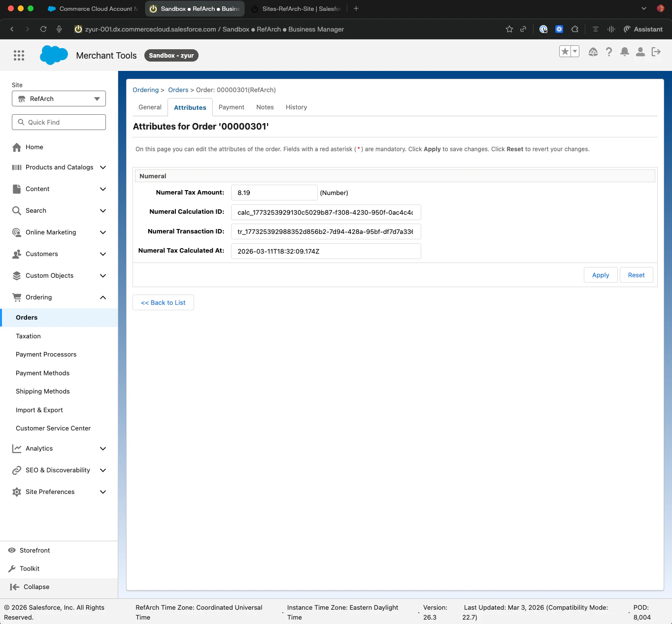672x624 pixels.
Task: Open Shipping Methods submenu item
Action: click(43, 391)
